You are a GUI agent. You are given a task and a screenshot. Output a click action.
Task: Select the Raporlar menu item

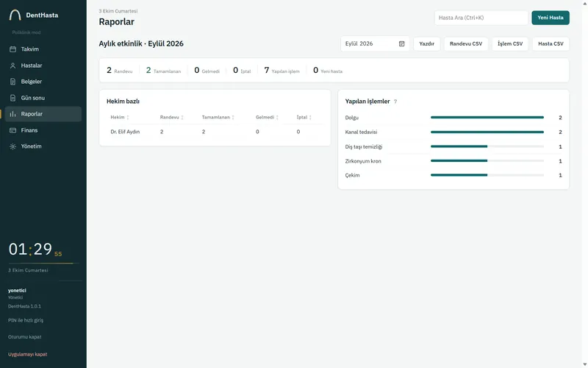(43, 114)
